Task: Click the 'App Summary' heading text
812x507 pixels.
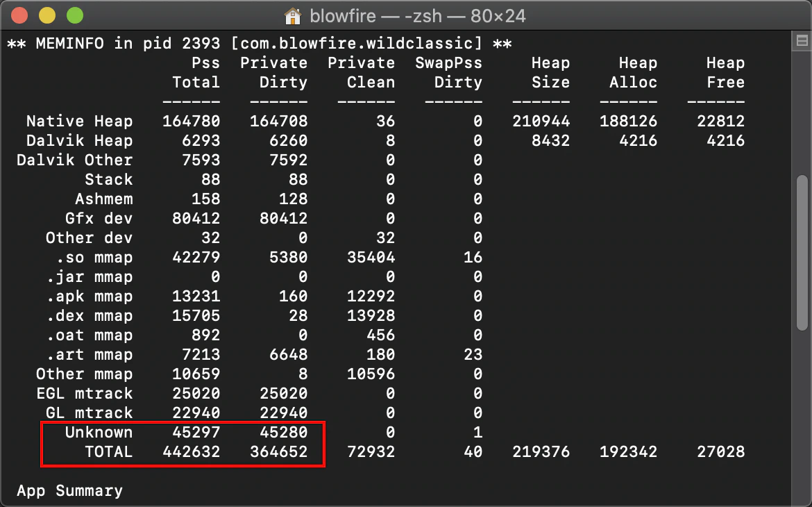Action: 69,490
